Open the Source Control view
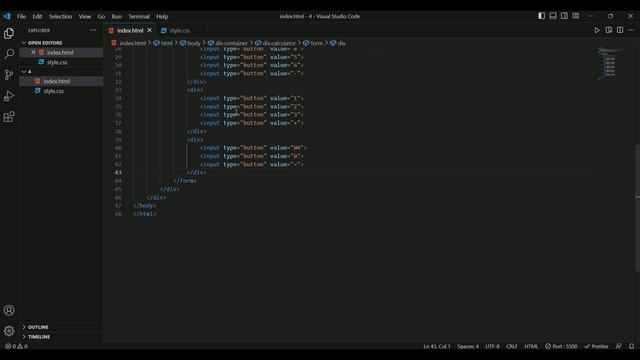640x360 pixels. pyautogui.click(x=9, y=75)
